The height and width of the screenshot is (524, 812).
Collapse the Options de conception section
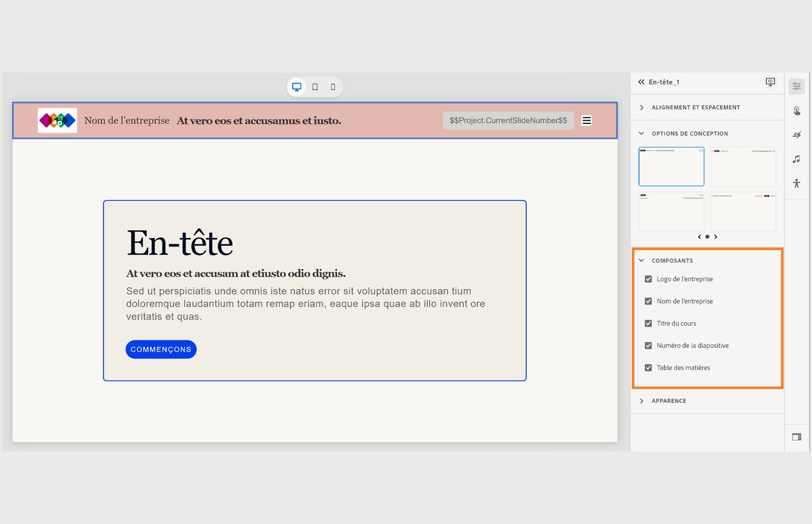pos(641,133)
